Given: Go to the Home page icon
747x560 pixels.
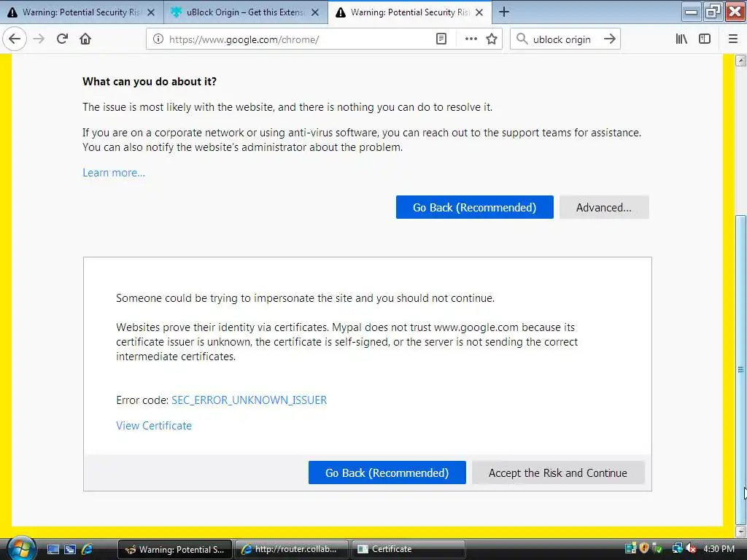Looking at the screenshot, I should pyautogui.click(x=85, y=39).
